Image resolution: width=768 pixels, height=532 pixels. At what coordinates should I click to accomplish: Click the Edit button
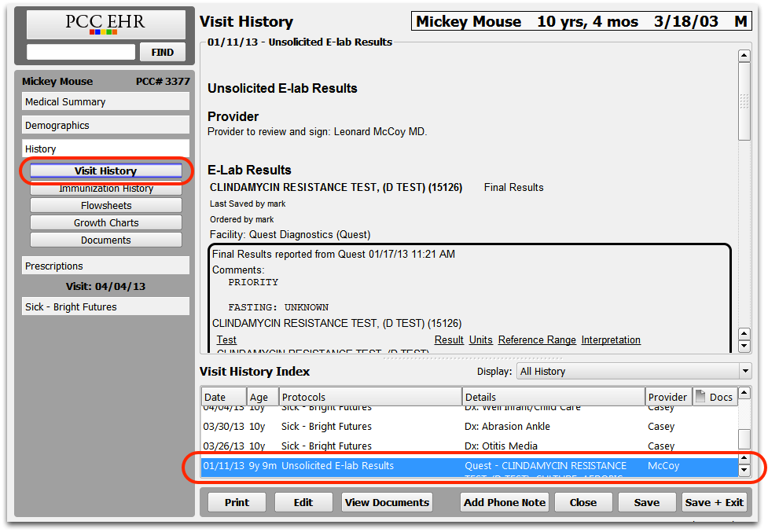coord(303,502)
